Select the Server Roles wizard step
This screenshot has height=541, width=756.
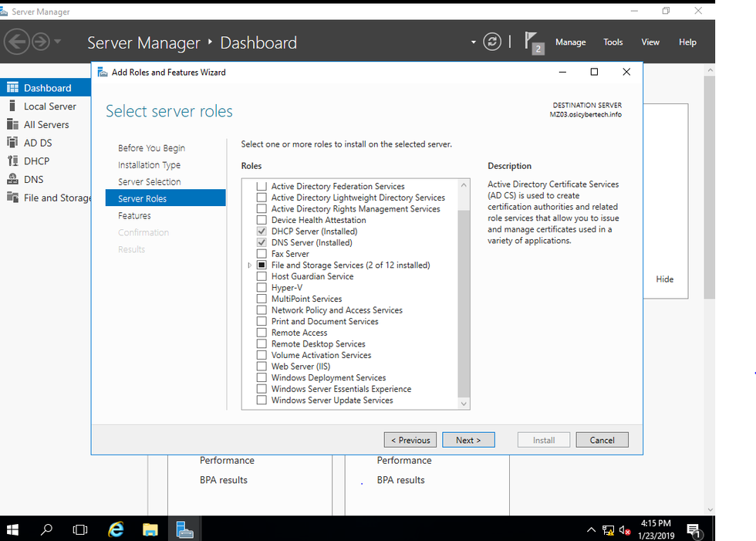[165, 198]
